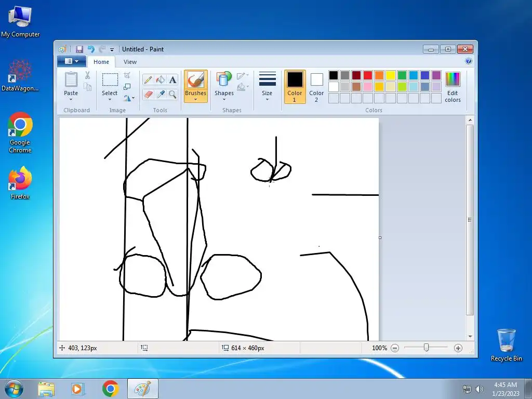Click the Brushes tool icon
Viewport: 532px width, 399px height.
pyautogui.click(x=196, y=79)
